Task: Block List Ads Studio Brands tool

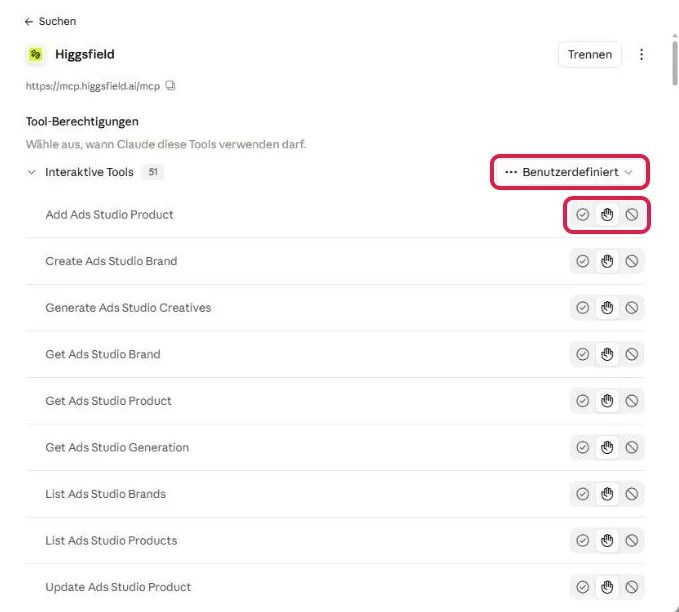Action: click(x=632, y=494)
